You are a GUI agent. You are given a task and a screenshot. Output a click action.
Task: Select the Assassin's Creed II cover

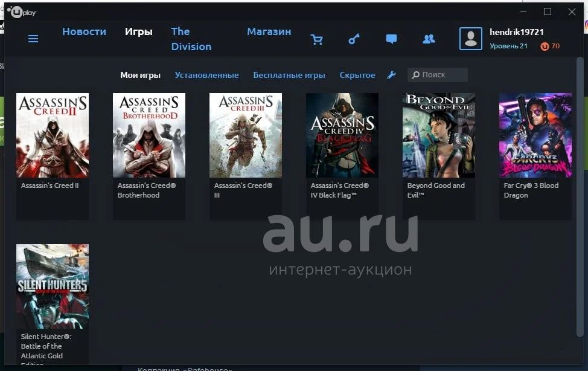pos(53,135)
